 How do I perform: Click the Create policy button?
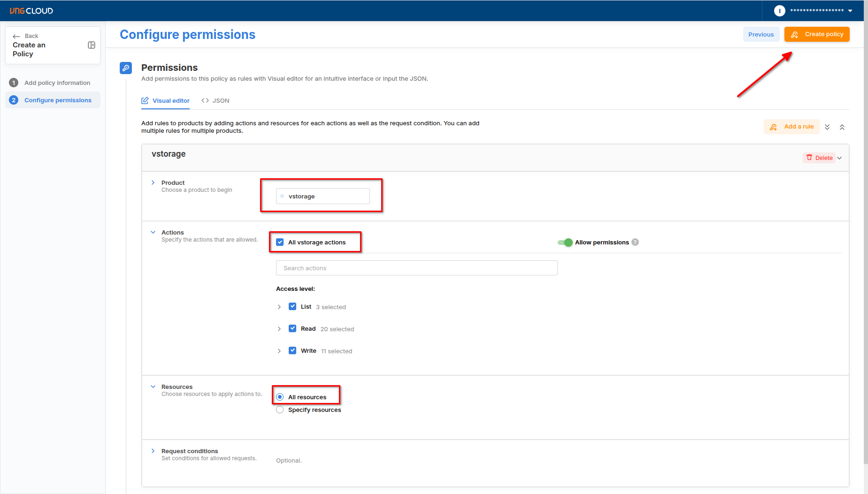[817, 34]
